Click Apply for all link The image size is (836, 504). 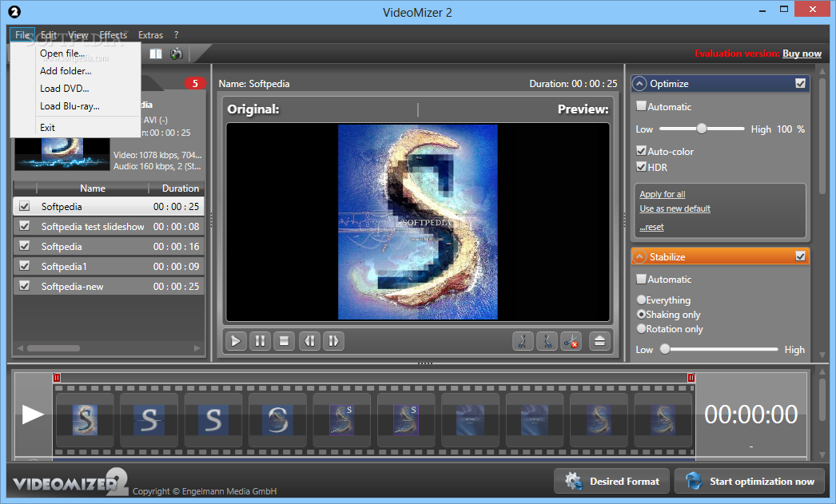pos(663,194)
